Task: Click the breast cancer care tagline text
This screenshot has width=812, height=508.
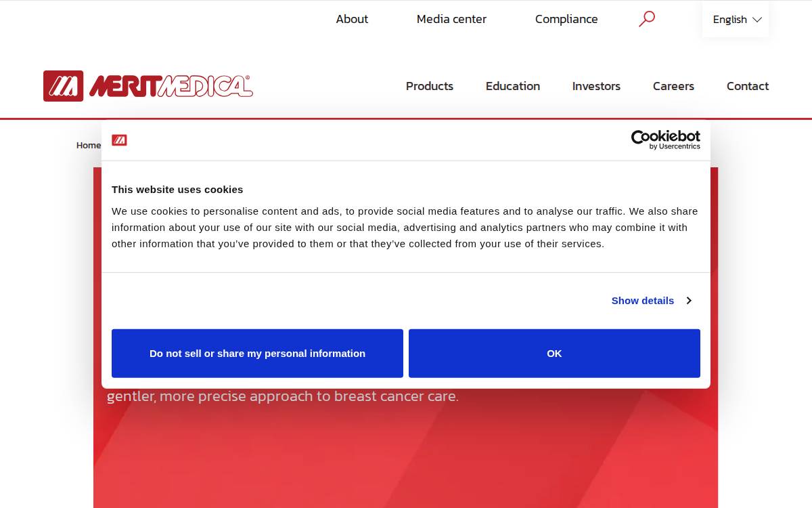Action: pos(283,396)
